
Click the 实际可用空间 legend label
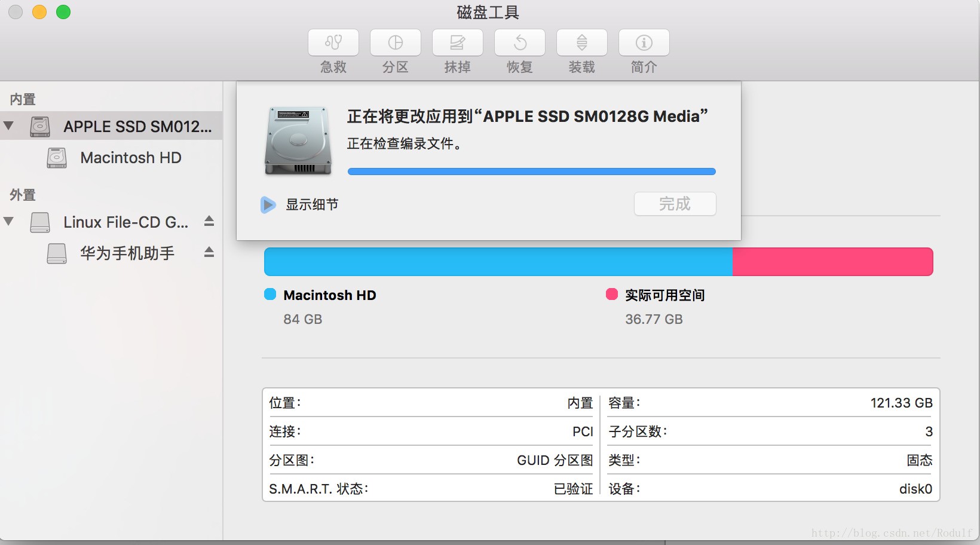pos(665,295)
